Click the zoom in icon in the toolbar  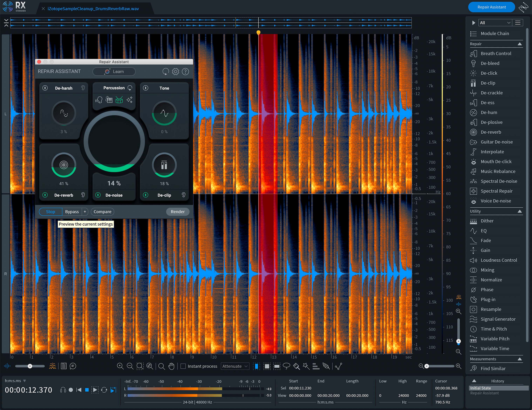pyautogui.click(x=120, y=366)
